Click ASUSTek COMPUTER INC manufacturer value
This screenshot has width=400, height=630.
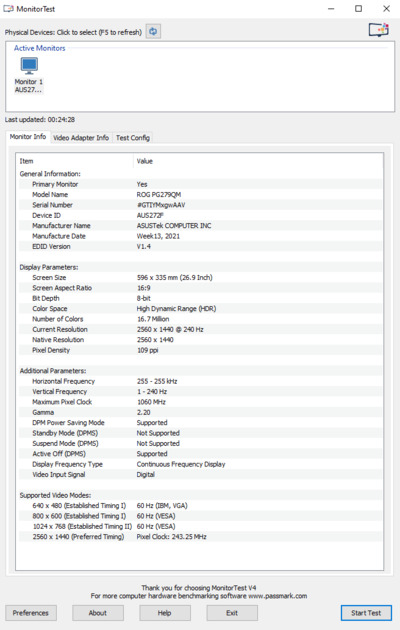click(174, 226)
